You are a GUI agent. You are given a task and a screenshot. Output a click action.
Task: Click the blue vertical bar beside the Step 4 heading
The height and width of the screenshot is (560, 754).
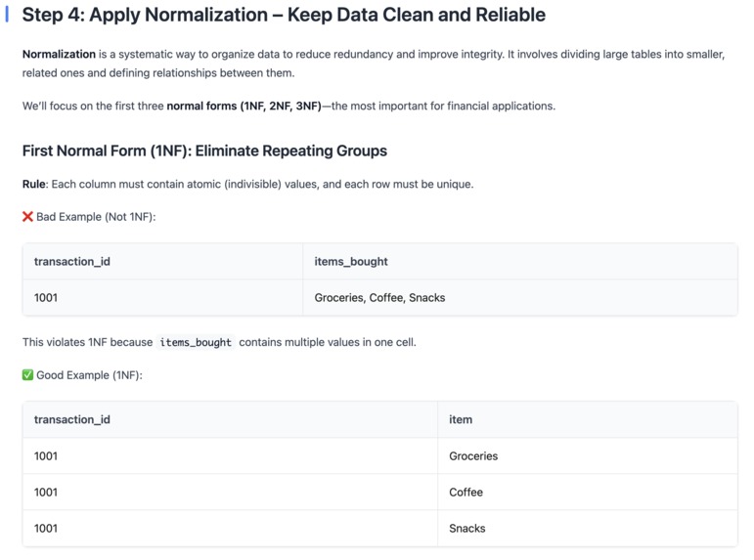7,16
